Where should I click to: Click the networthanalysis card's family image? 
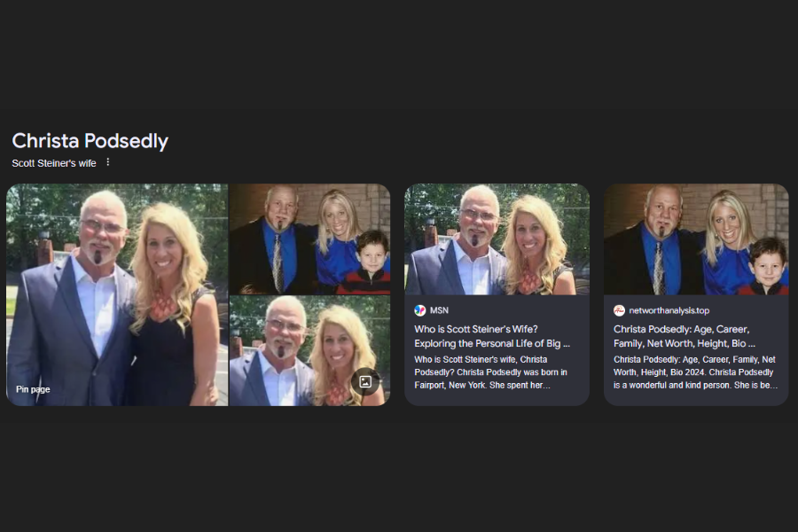pyautogui.click(x=696, y=239)
